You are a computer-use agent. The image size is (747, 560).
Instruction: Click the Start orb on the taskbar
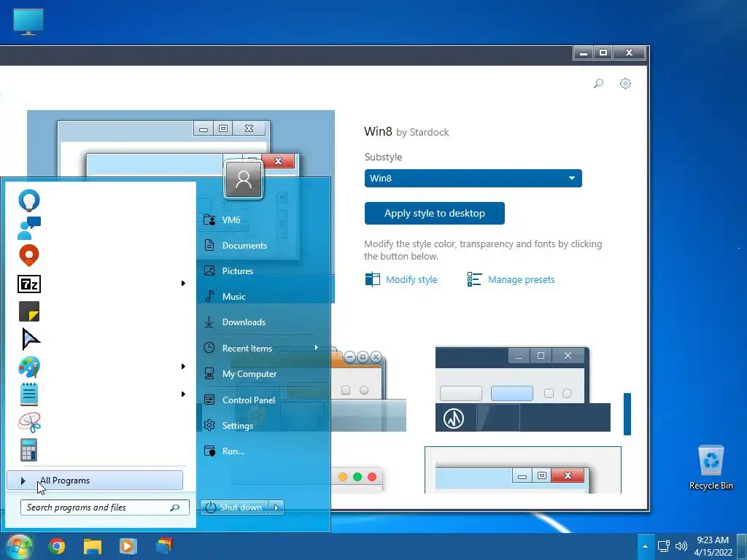[20, 547]
